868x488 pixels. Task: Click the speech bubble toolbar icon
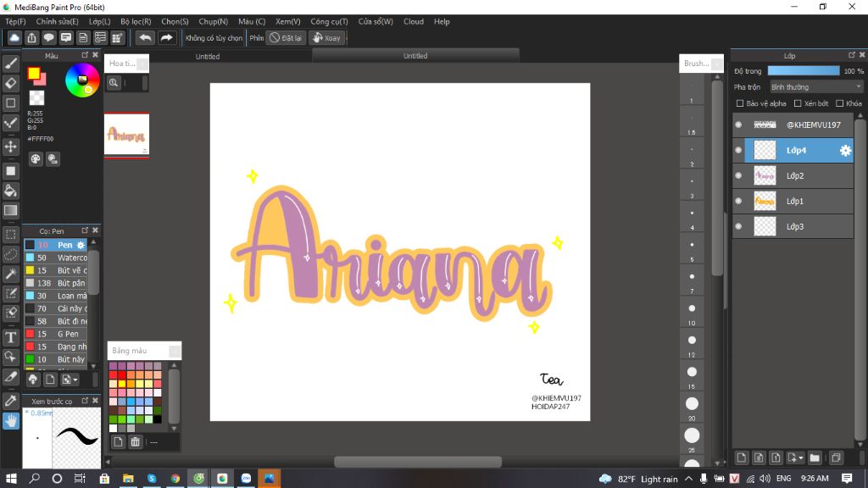click(x=48, y=37)
